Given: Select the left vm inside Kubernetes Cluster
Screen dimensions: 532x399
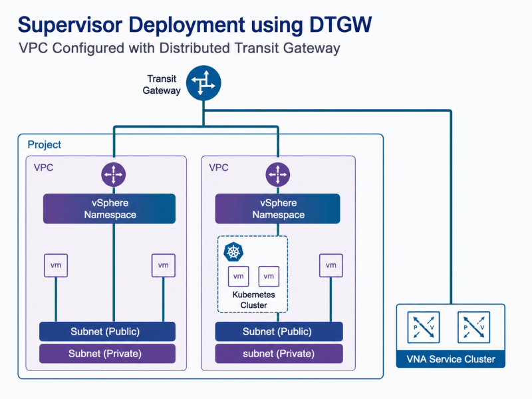Looking at the screenshot, I should pyautogui.click(x=238, y=276).
